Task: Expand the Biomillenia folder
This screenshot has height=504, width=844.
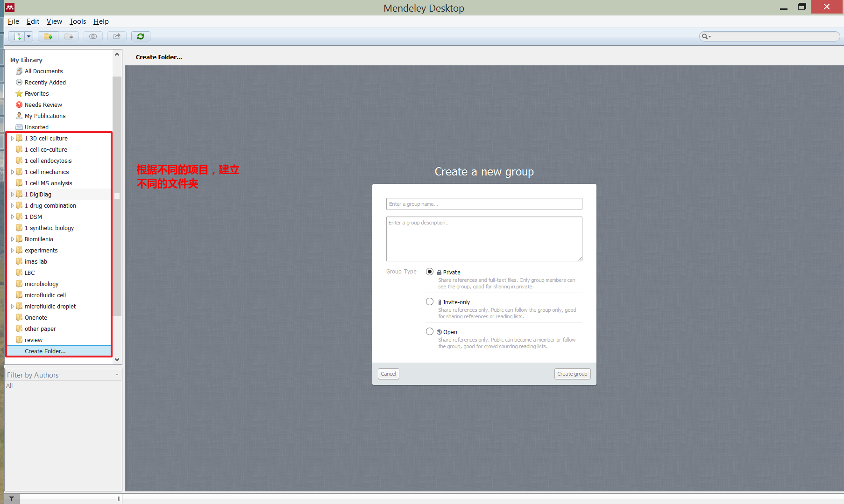Action: click(13, 239)
